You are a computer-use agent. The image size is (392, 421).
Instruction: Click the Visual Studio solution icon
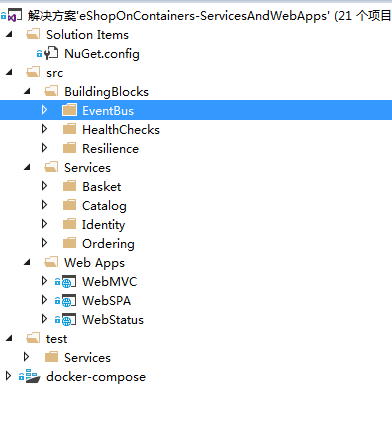15,15
